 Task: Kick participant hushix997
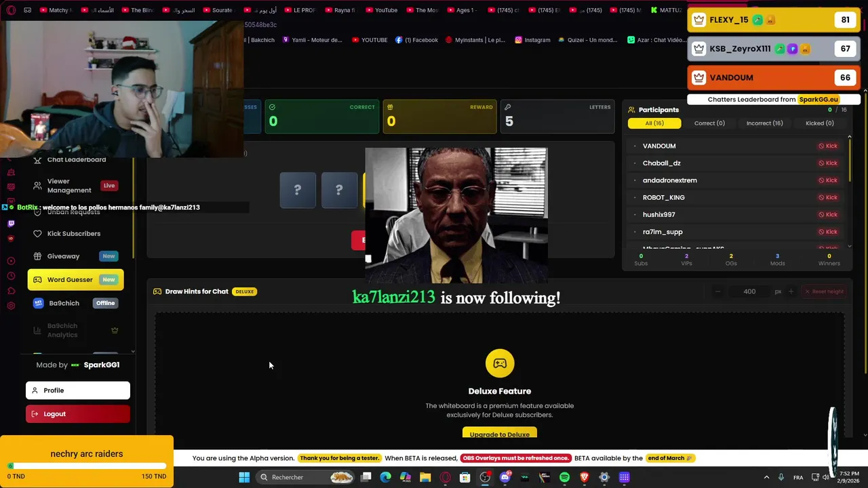click(x=827, y=214)
